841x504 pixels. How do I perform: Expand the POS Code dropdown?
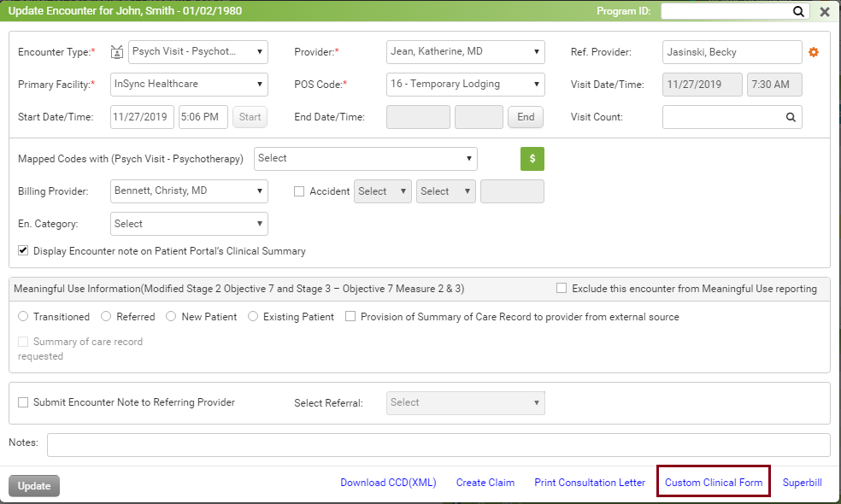click(465, 84)
